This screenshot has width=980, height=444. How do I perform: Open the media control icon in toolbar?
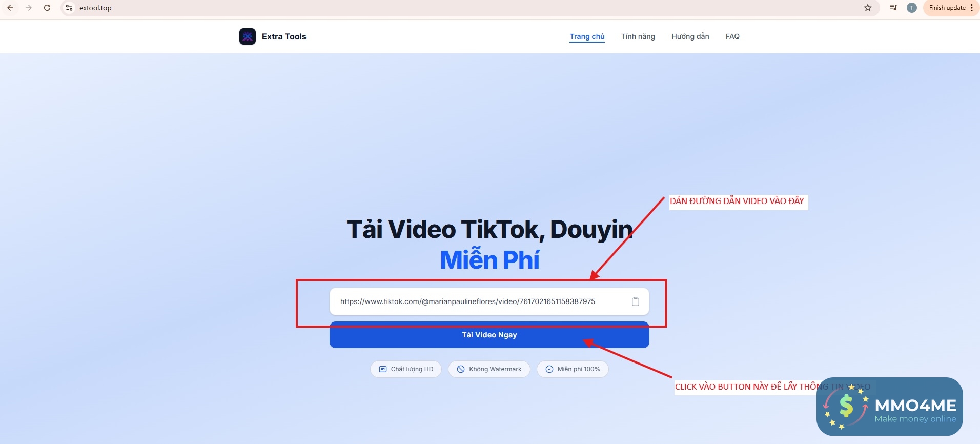point(893,8)
